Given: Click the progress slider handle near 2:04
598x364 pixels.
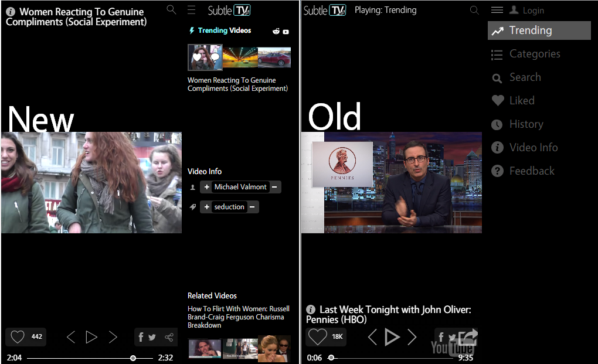Looking at the screenshot, I should pyautogui.click(x=133, y=358).
